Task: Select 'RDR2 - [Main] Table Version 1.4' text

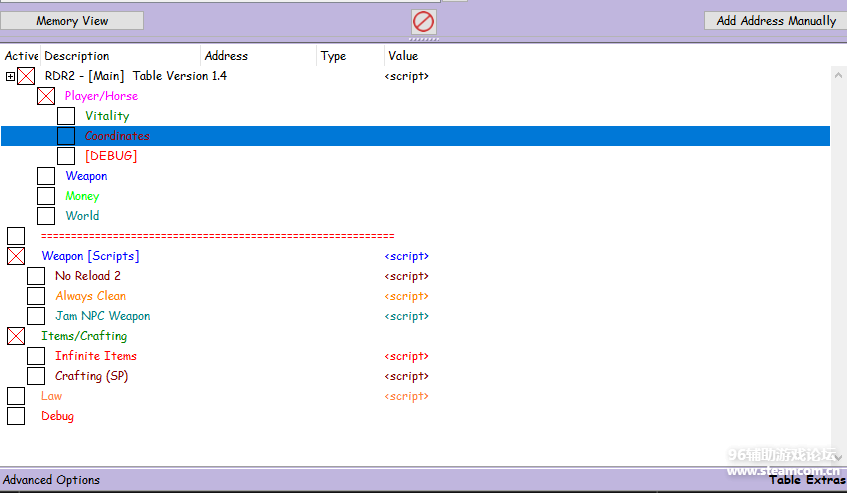Action: point(136,76)
